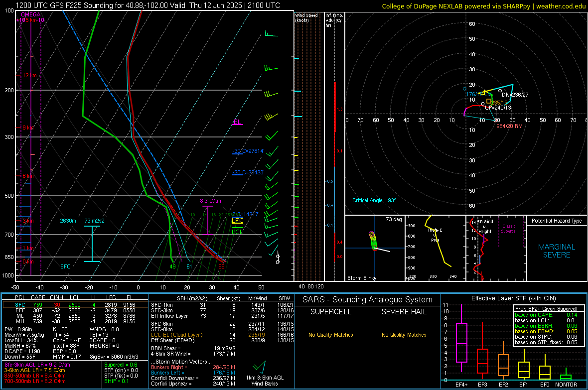588x390 pixels.
Task: Open the weather.cod.edu NEXLAB credit text
Action: 484,6
